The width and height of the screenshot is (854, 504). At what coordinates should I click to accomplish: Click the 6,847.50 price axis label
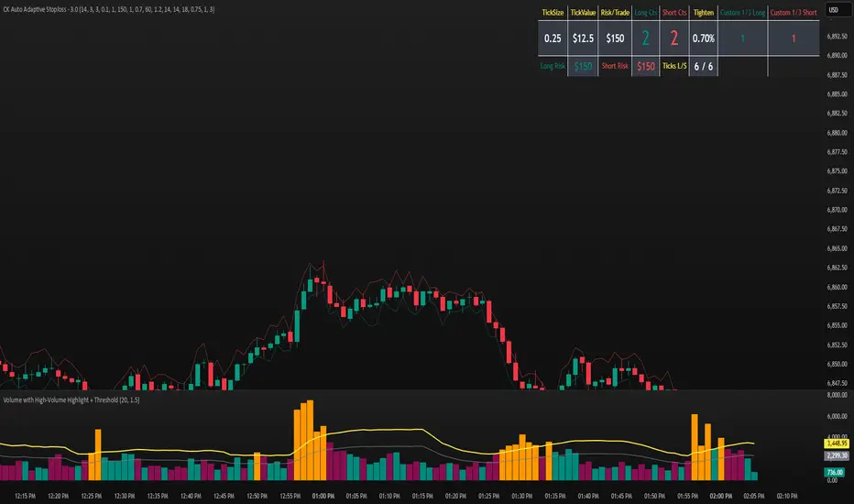pos(838,384)
